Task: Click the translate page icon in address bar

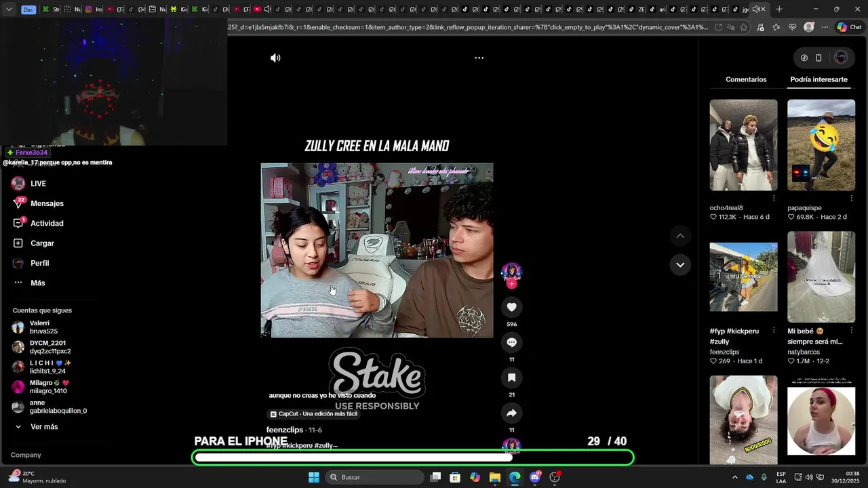Action: click(x=731, y=27)
